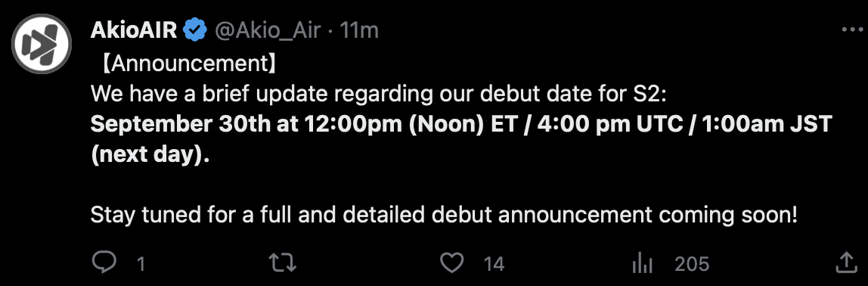Click the 【Announcement】 heading text
The width and height of the screenshot is (868, 286).
pos(188,64)
